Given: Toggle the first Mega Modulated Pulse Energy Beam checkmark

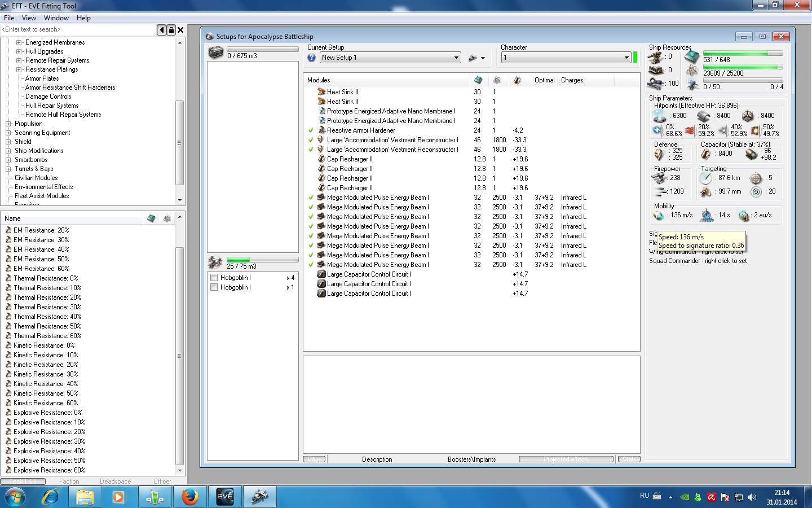Looking at the screenshot, I should 311,198.
